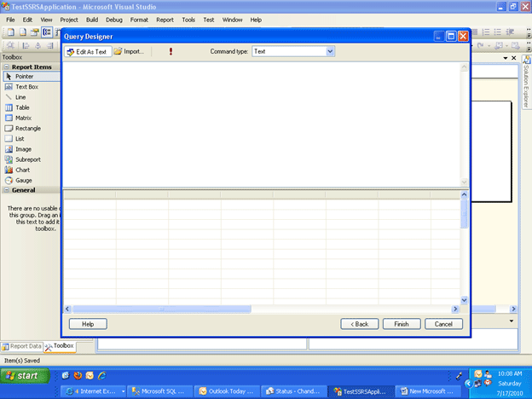532x399 pixels.
Task: Click the second document toolbar icon
Action: [x=23, y=32]
